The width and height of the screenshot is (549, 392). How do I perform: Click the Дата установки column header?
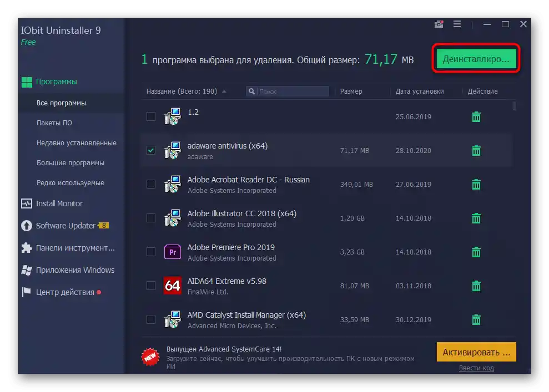point(420,91)
